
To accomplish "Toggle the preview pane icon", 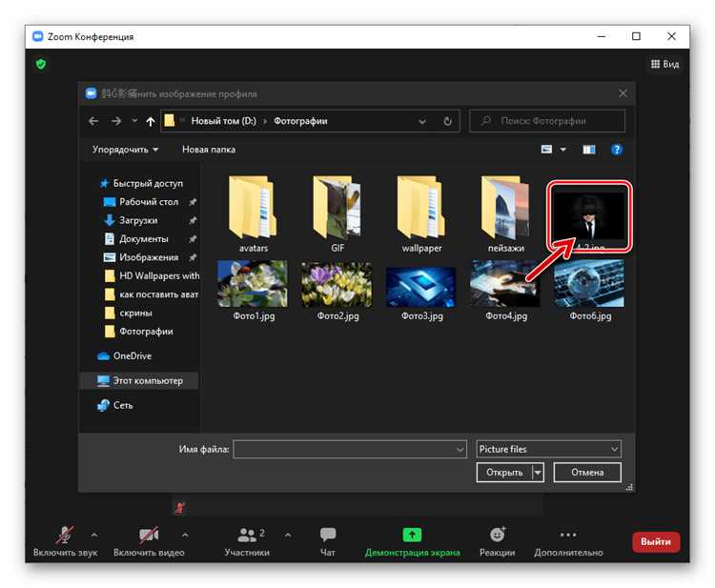I will point(589,150).
